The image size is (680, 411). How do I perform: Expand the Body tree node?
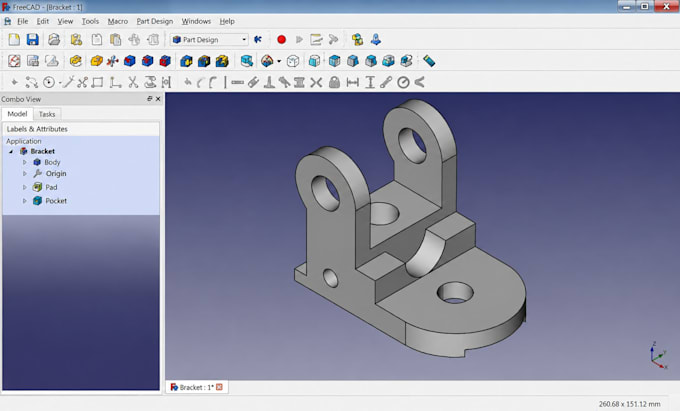[25, 162]
